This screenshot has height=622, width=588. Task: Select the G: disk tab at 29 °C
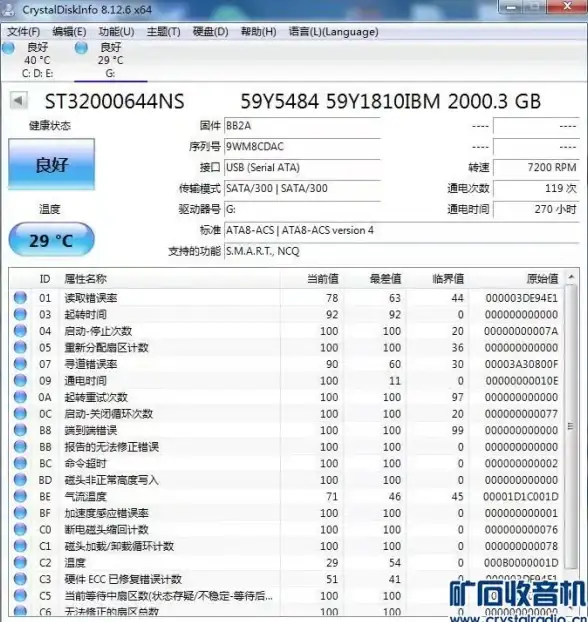coord(110,60)
